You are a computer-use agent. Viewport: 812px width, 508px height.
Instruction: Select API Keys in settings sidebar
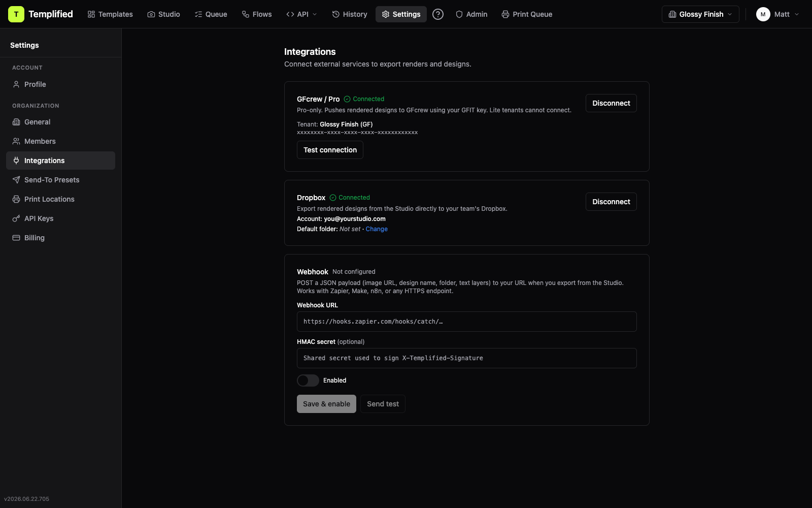click(x=60, y=218)
